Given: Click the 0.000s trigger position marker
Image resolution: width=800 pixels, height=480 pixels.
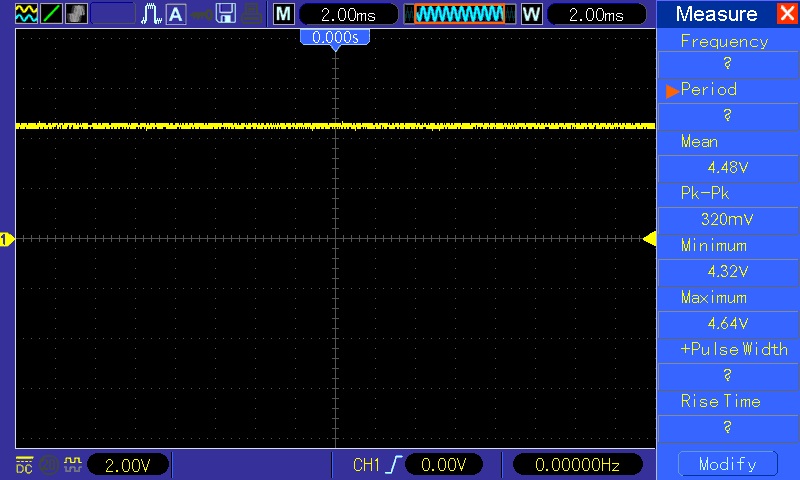Looking at the screenshot, I should point(335,39).
